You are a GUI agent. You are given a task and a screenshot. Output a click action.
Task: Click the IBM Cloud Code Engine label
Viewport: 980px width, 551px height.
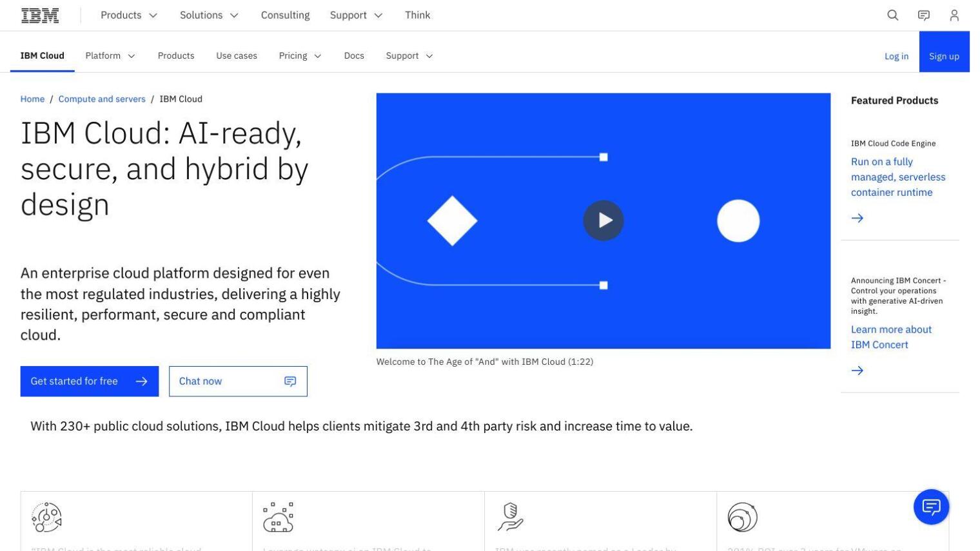893,144
